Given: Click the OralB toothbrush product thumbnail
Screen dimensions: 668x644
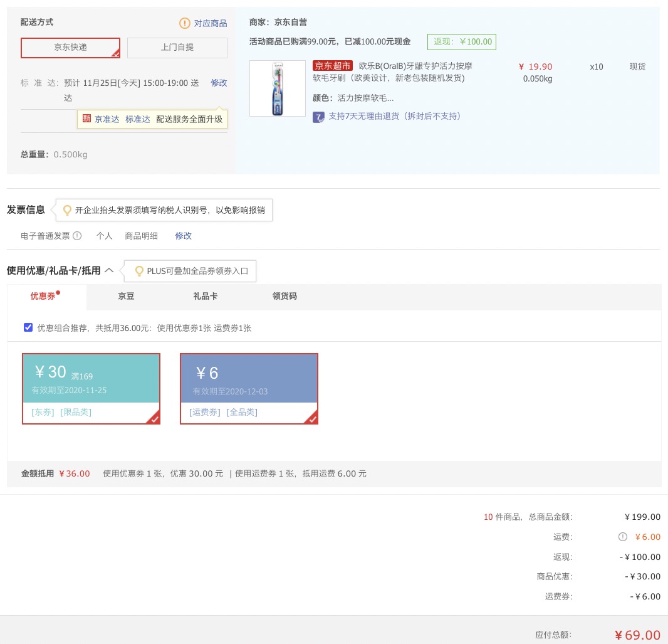Looking at the screenshot, I should point(278,88).
